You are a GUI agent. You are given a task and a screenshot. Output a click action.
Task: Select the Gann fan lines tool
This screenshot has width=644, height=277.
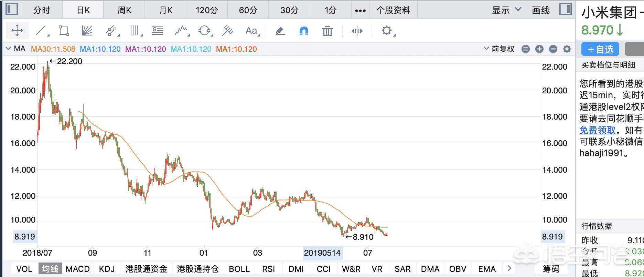point(87,31)
